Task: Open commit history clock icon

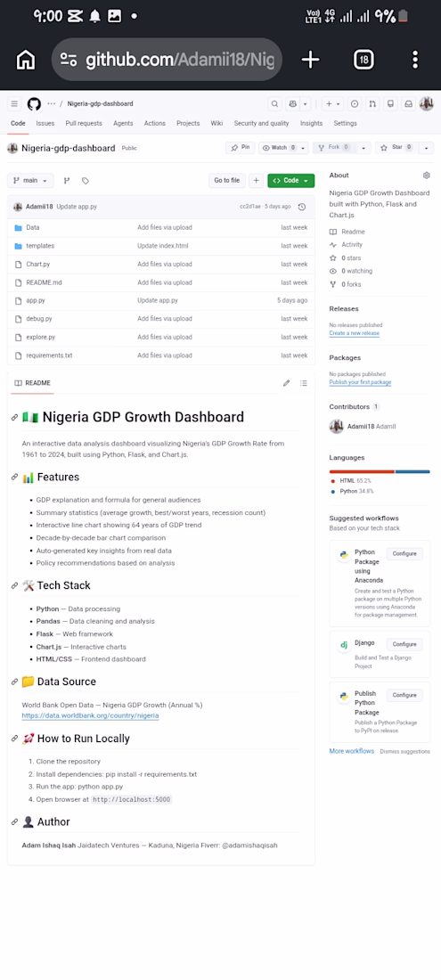Action: tap(302, 207)
